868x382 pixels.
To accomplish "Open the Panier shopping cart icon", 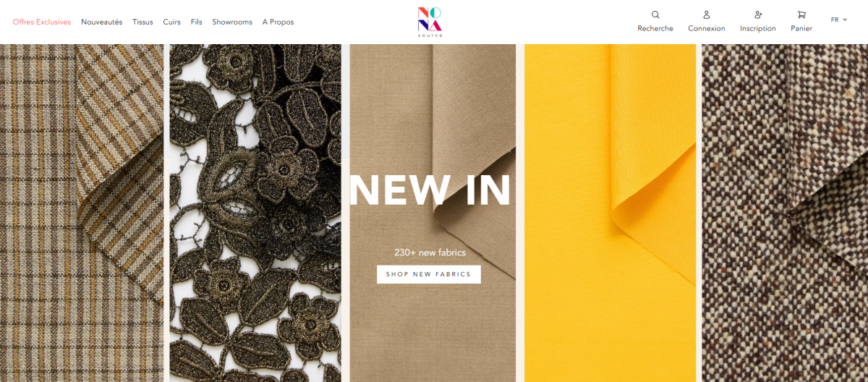I will pyautogui.click(x=801, y=14).
